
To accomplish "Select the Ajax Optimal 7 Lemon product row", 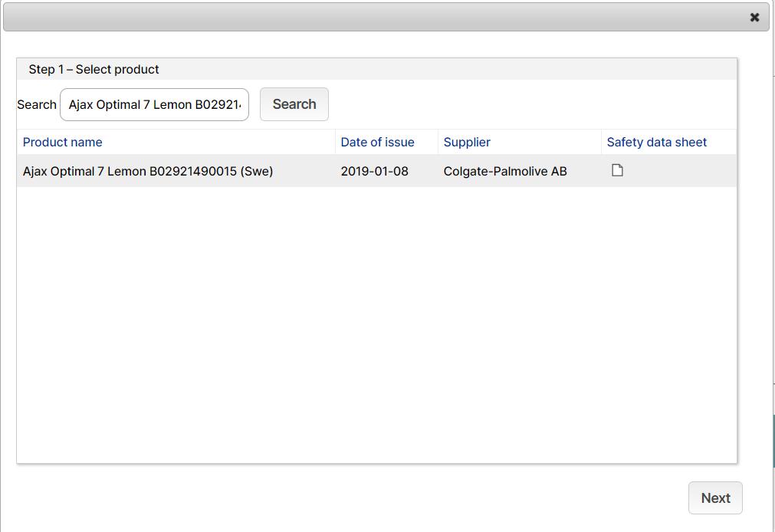I will (376, 171).
